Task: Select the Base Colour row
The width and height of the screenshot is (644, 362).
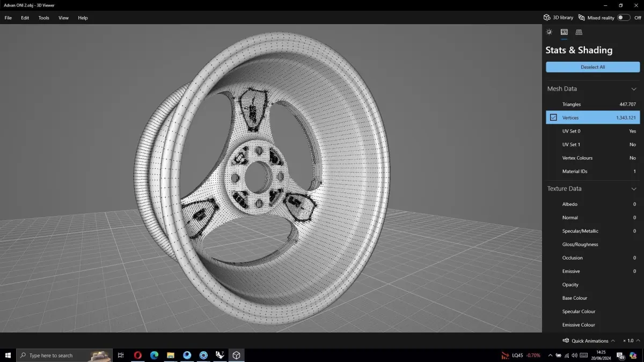Action: tap(593, 298)
